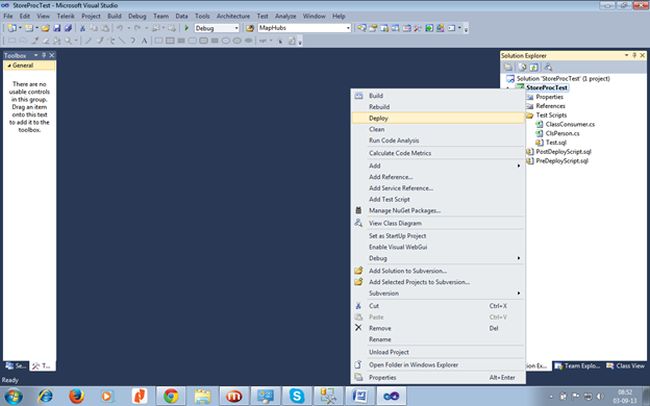Select ClsPerson.cs file
Screen dimensions: 650x406
point(562,133)
